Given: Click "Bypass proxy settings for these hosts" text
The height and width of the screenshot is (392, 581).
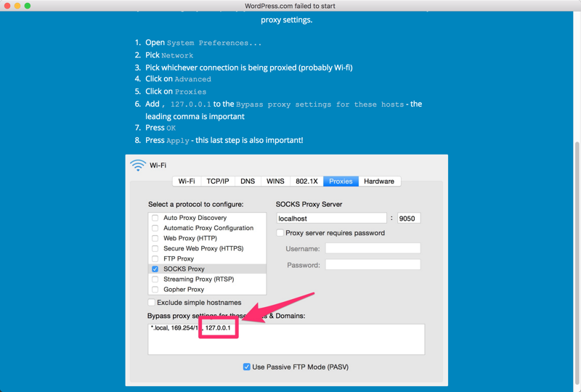Looking at the screenshot, I should (x=320, y=105).
